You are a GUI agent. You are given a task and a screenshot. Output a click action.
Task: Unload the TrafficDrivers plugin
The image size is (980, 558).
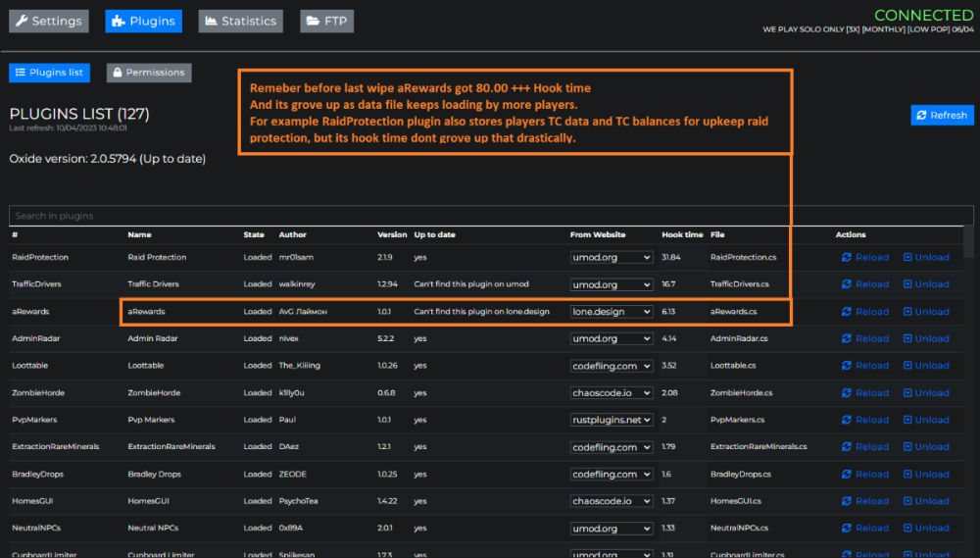coord(925,284)
